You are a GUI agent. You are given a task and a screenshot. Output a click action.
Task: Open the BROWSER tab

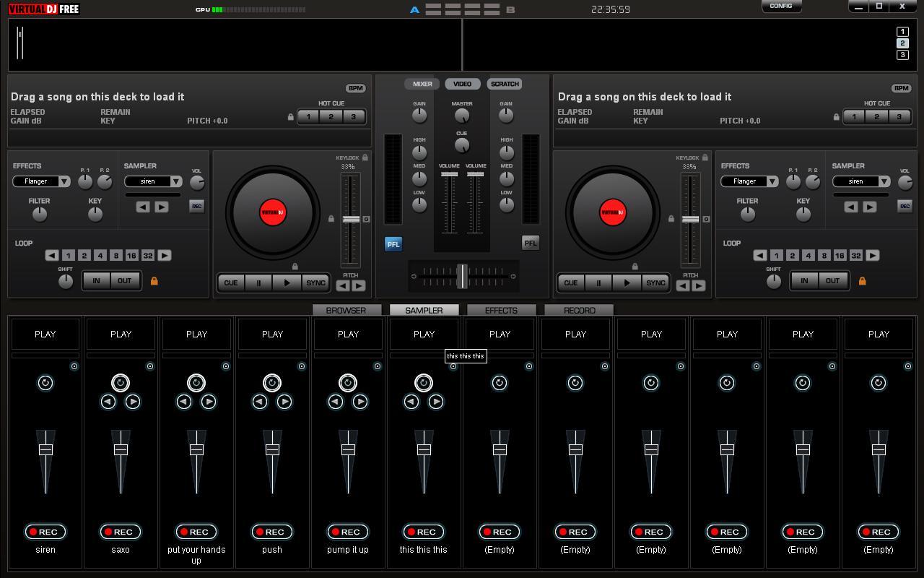pyautogui.click(x=347, y=310)
